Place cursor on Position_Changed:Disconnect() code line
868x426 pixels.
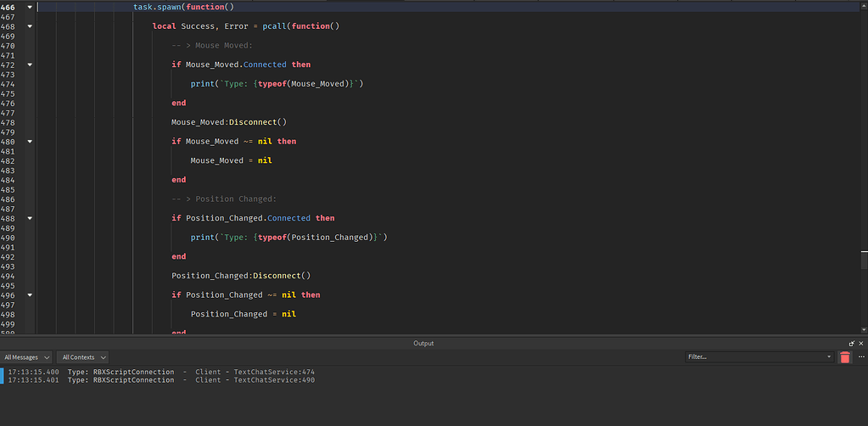pos(241,276)
